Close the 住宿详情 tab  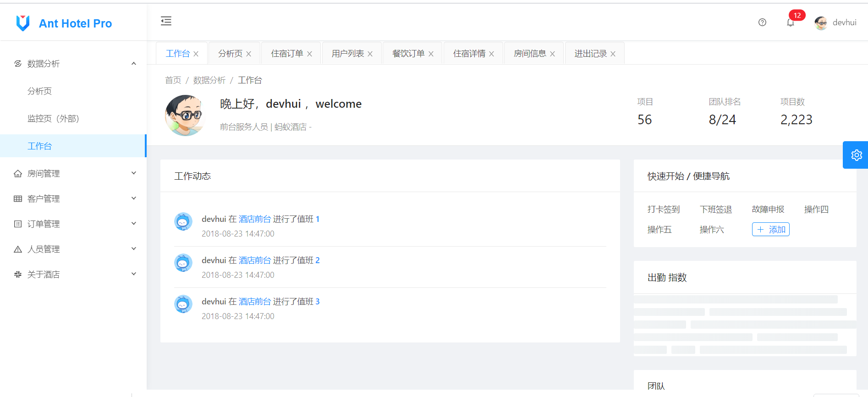click(x=492, y=54)
